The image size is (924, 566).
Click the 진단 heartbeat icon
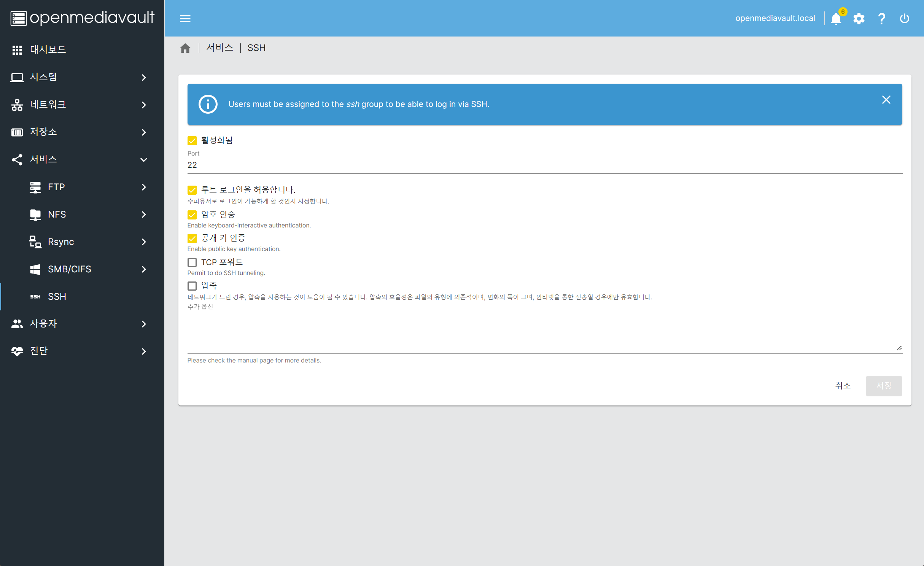[17, 351]
